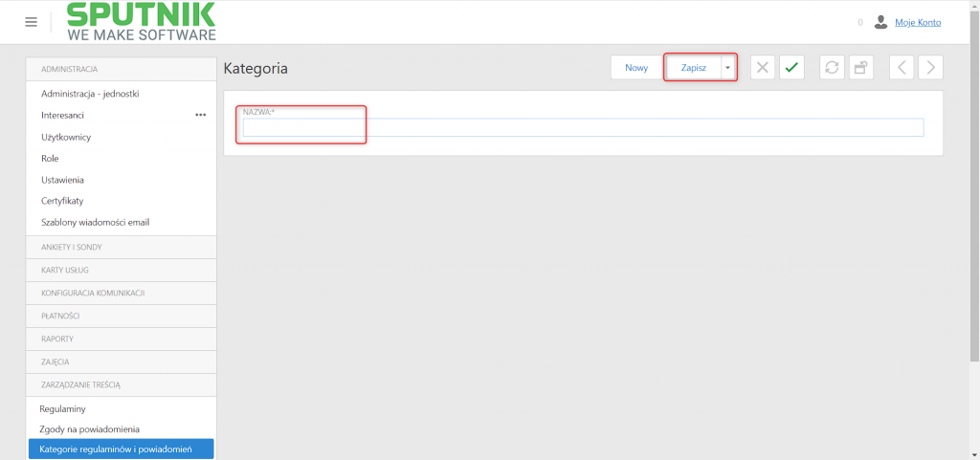Go to next record arrow
Screen dimensions: 980x460
(x=930, y=67)
